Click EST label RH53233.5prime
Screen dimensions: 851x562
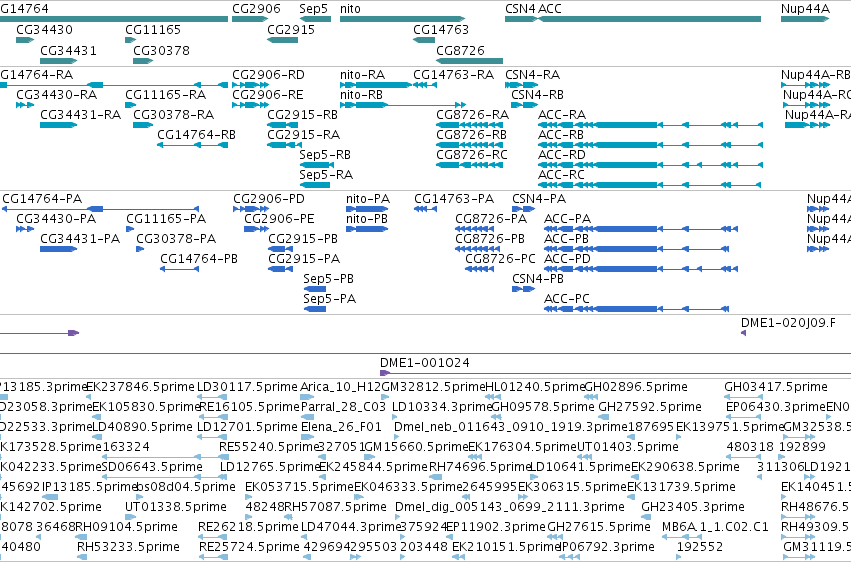pyautogui.click(x=128, y=547)
